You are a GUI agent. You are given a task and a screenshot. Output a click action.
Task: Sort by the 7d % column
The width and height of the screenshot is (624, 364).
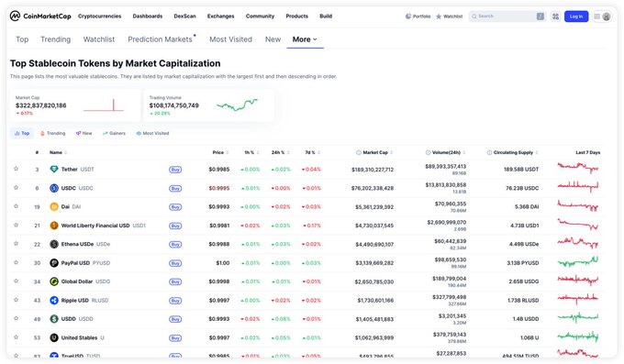[x=312, y=153]
